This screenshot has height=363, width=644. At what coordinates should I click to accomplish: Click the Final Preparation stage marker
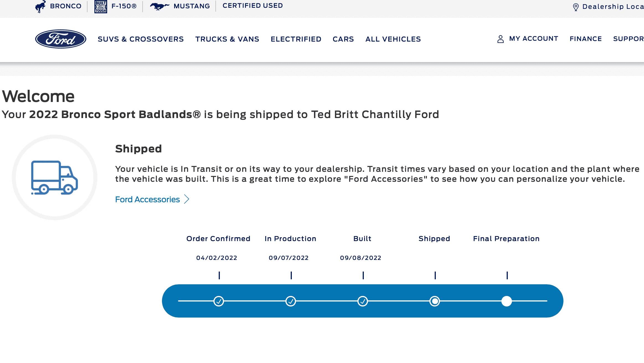[x=507, y=301]
